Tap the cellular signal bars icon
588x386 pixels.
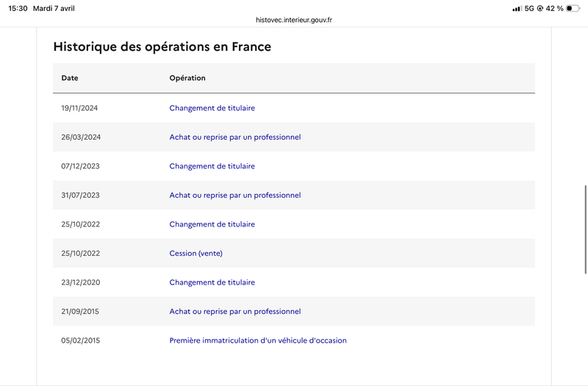517,8
